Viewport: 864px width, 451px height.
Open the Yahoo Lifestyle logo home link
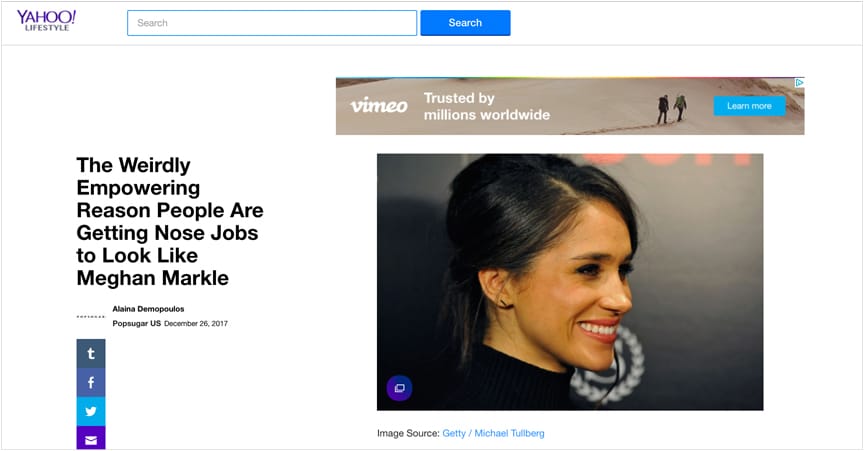point(46,20)
